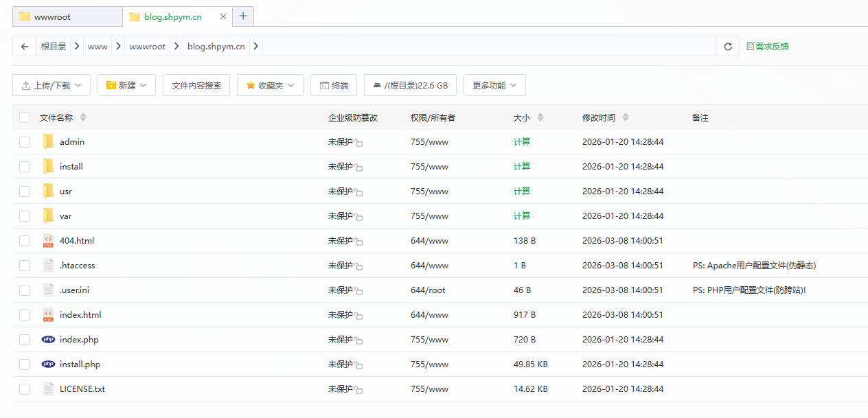Click the star icon on the 收藏夹 button
Image resolution: width=868 pixels, height=418 pixels.
(x=251, y=85)
